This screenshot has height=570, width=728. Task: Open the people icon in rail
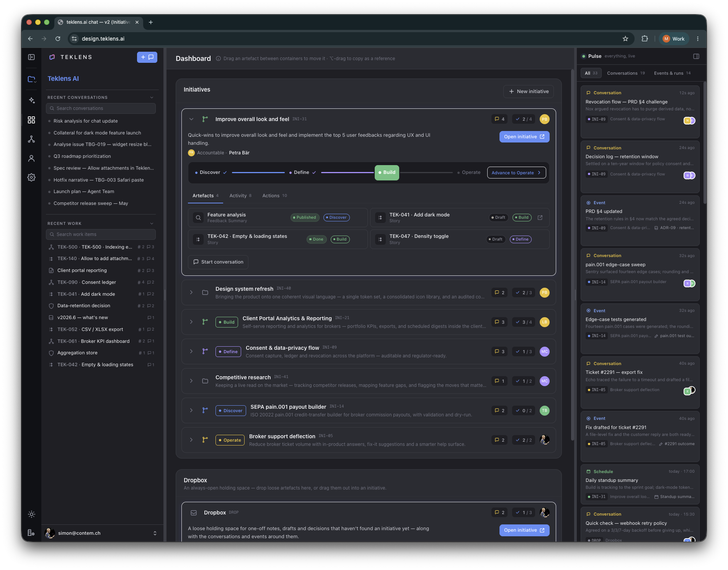pos(31,158)
